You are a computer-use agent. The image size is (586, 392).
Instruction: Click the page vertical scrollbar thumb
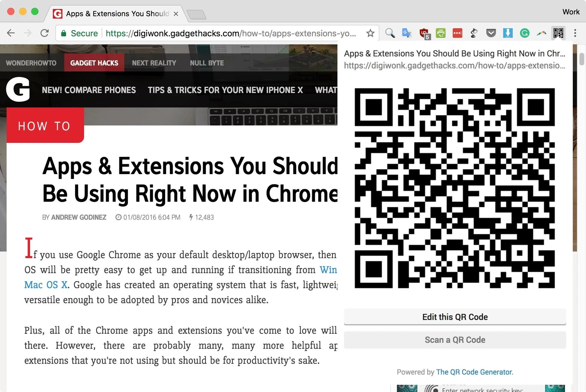coord(582,59)
